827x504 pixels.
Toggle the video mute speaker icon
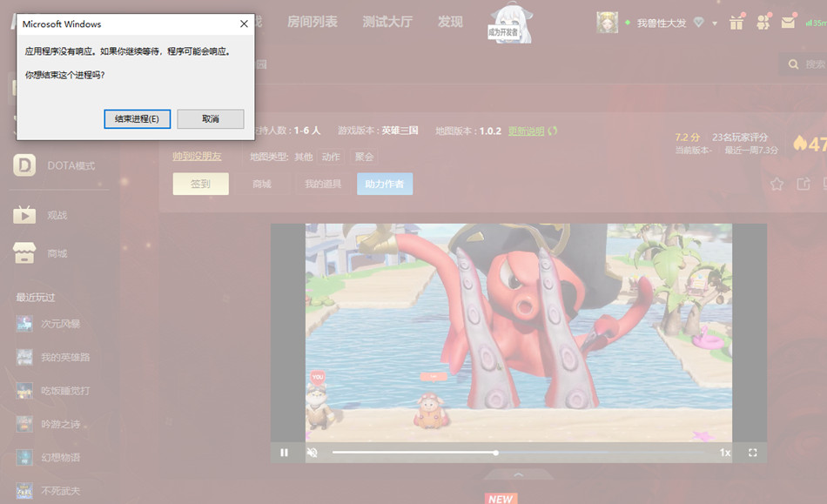point(313,453)
